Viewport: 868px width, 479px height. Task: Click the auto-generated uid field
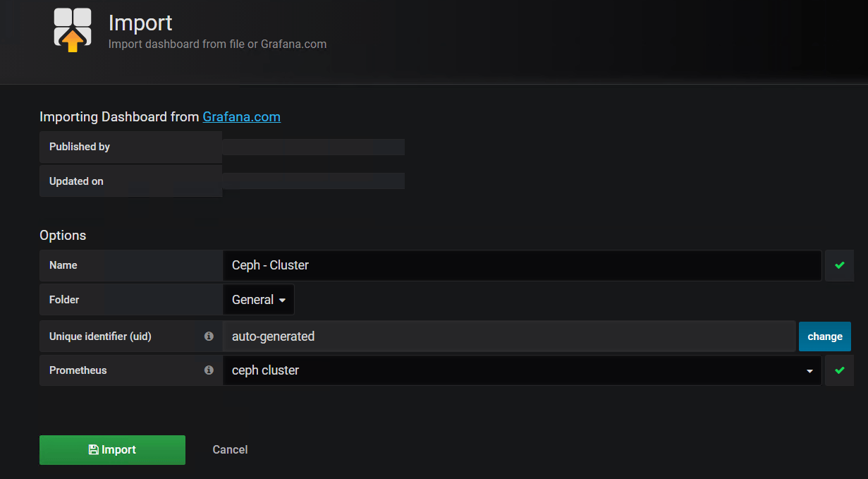[509, 336]
